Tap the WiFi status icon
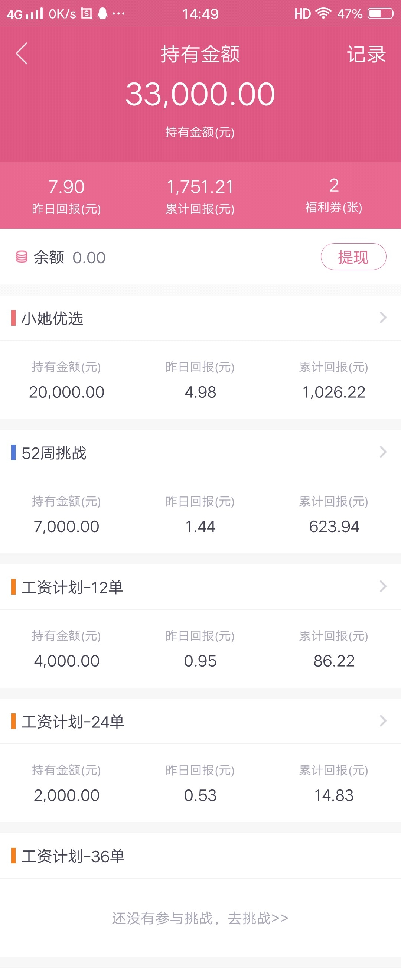The image size is (401, 980). [x=323, y=14]
